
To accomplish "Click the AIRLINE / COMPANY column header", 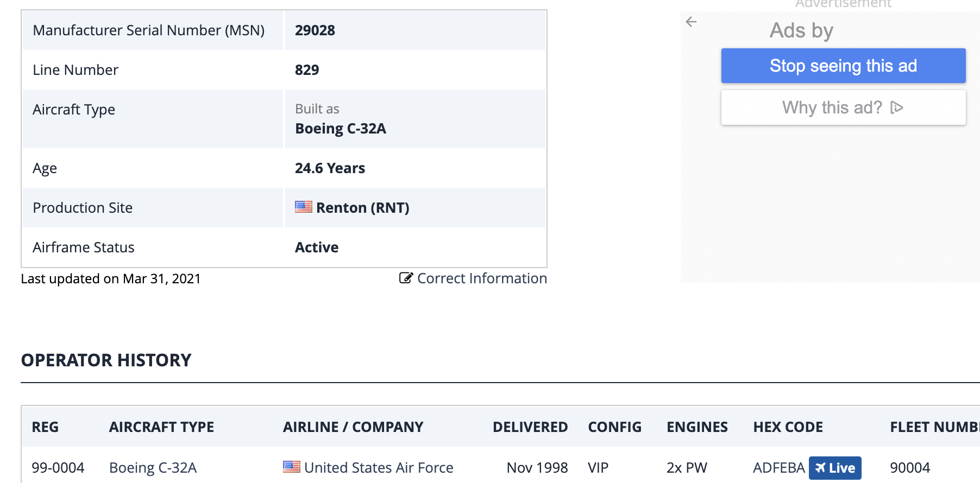I will point(353,427).
